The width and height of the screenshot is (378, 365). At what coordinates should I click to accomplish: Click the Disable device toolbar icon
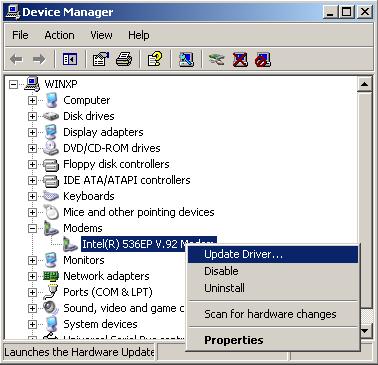(263, 60)
